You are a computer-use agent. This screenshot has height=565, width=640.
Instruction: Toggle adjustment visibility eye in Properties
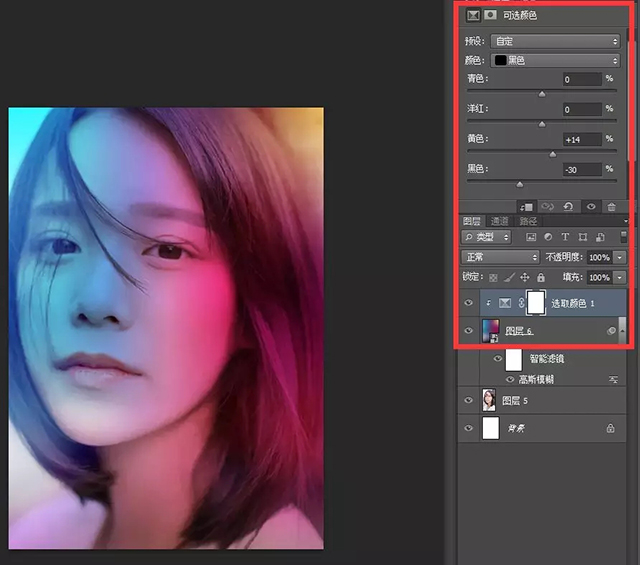(591, 206)
